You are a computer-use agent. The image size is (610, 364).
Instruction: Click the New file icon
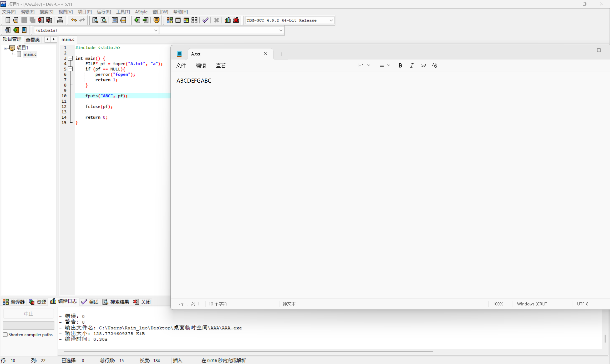(x=8, y=20)
